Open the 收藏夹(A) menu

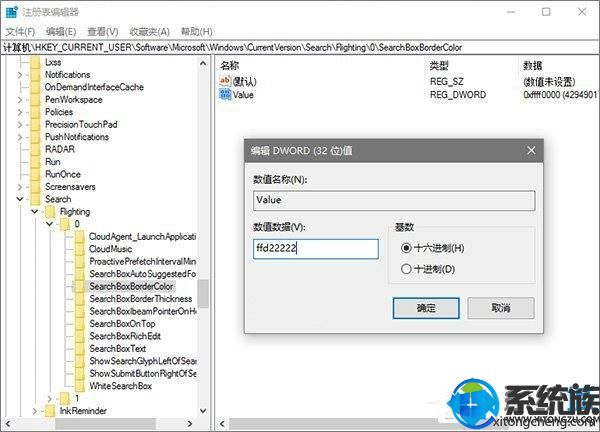(149, 31)
